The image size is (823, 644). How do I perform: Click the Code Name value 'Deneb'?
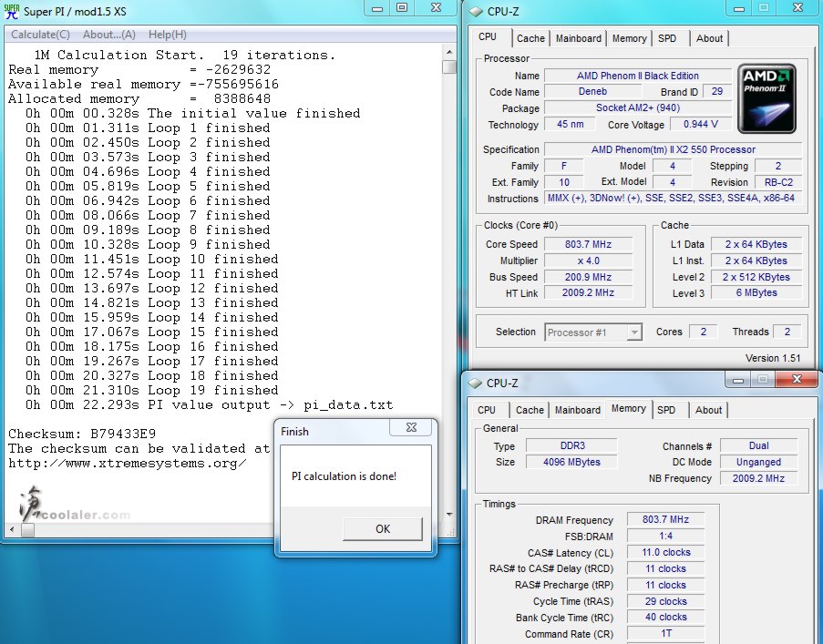pos(592,91)
